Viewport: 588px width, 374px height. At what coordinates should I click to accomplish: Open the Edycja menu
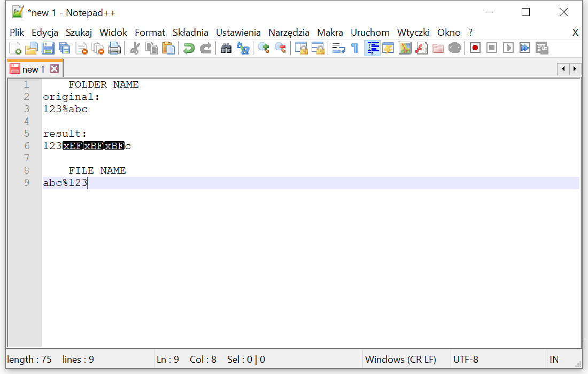click(x=44, y=33)
